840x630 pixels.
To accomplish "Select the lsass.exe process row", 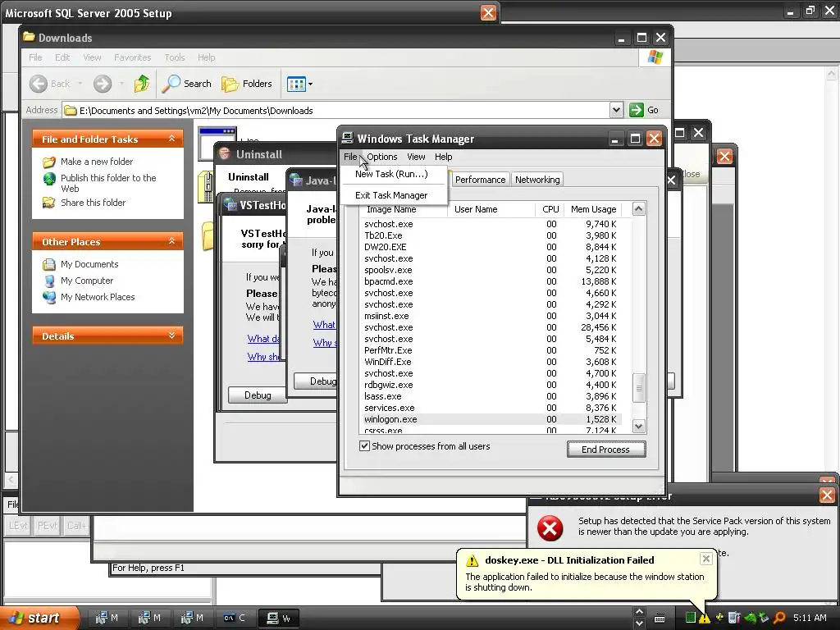I will tap(491, 396).
